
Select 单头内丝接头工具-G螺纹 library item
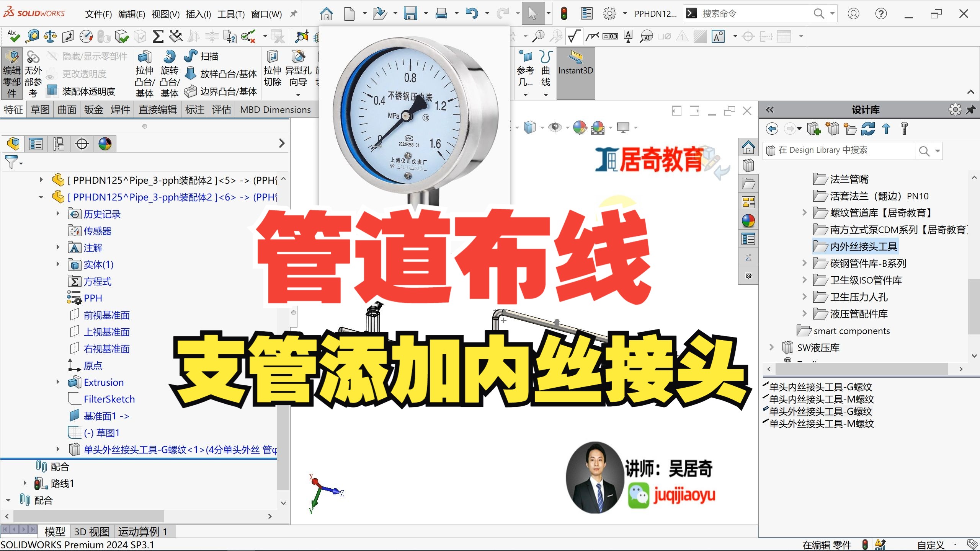click(820, 387)
